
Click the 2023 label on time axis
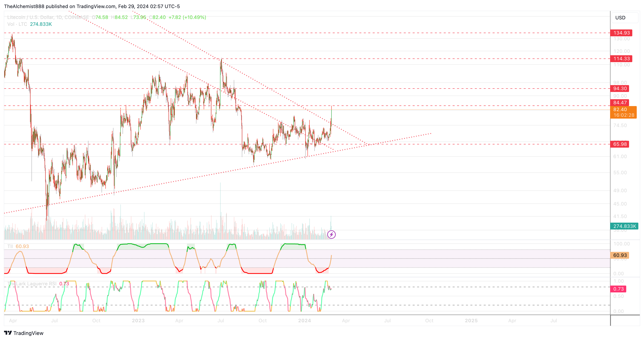[x=138, y=320]
